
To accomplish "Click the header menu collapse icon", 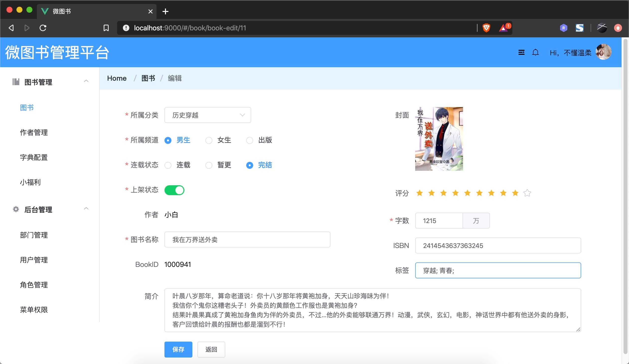I will (521, 53).
